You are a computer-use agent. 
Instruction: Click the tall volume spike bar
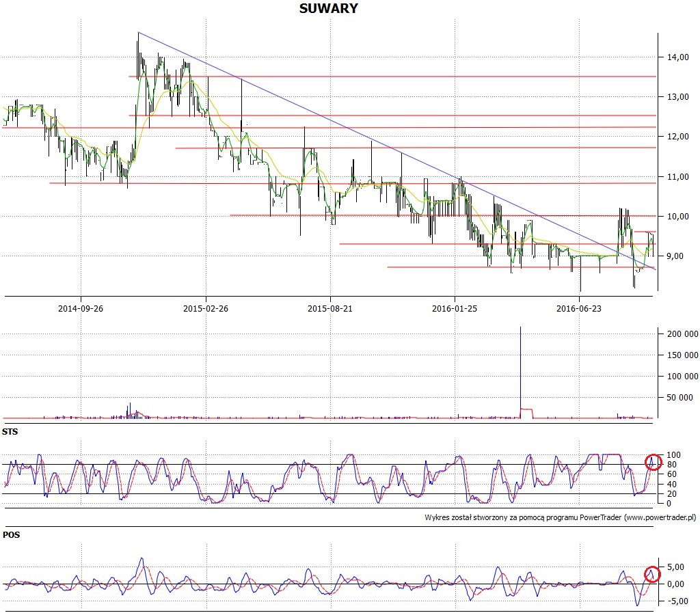point(520,372)
